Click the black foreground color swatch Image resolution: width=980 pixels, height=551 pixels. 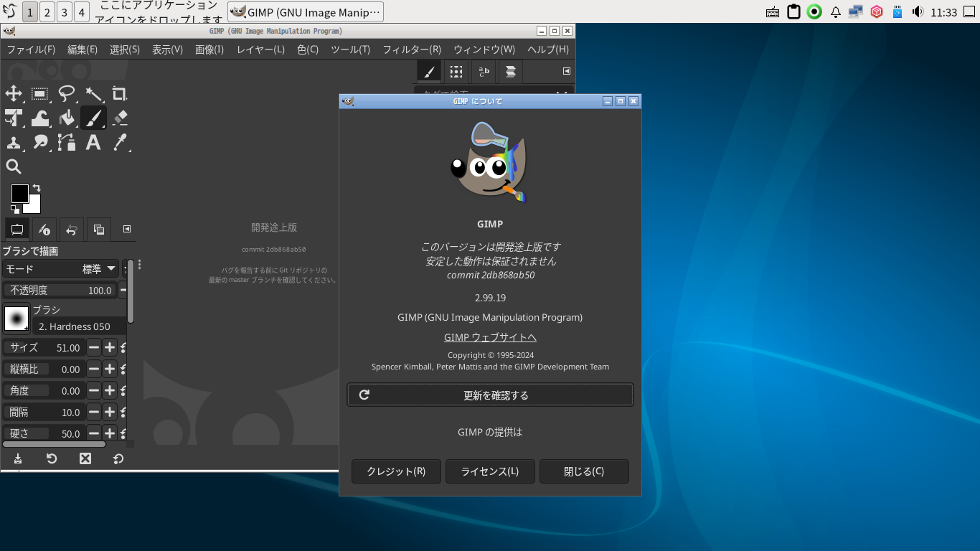pos(19,193)
